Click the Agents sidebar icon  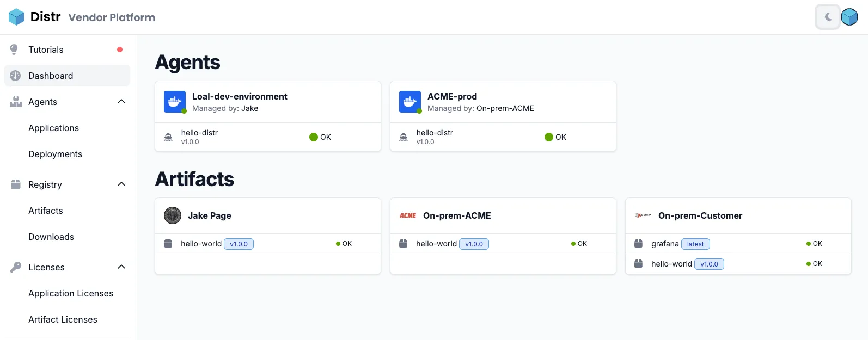16,102
